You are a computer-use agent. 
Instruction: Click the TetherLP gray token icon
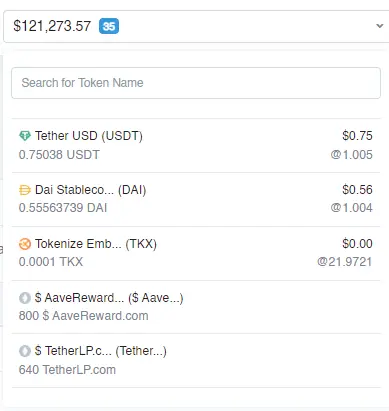click(x=25, y=351)
